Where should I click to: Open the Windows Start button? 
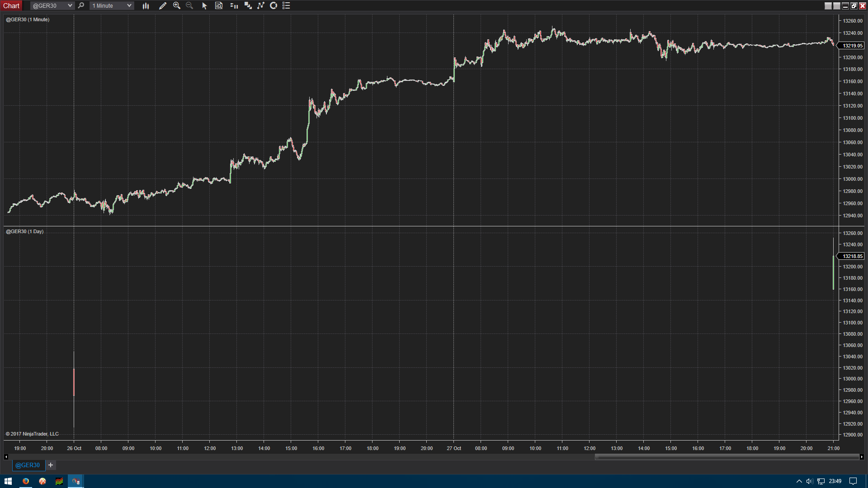click(x=8, y=481)
